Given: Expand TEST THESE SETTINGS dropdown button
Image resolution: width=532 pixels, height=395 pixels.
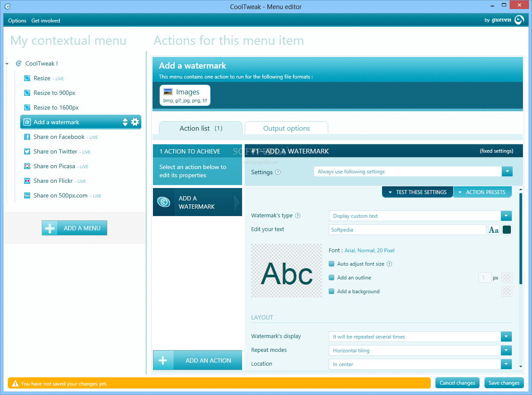Looking at the screenshot, I should (x=417, y=192).
